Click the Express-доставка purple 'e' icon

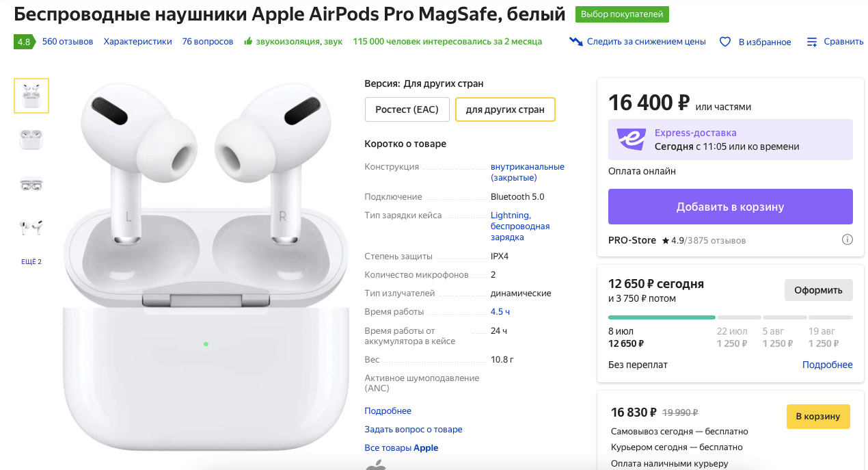[x=629, y=139]
